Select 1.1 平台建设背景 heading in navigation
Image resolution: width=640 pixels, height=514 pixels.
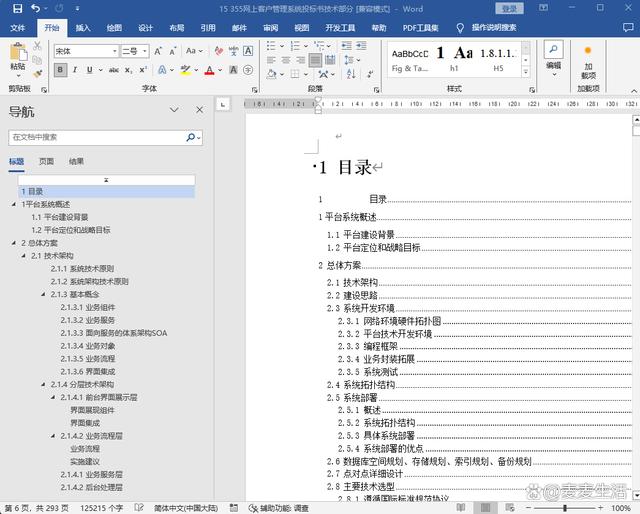point(59,216)
